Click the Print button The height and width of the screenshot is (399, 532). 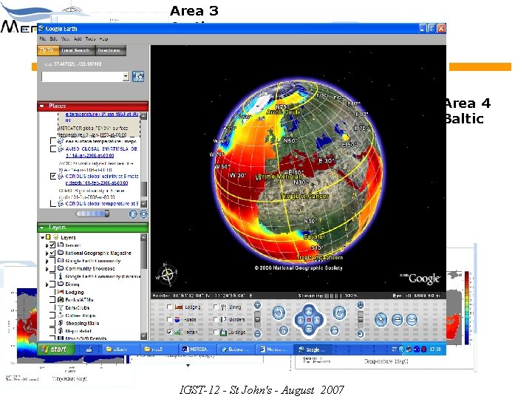click(397, 320)
